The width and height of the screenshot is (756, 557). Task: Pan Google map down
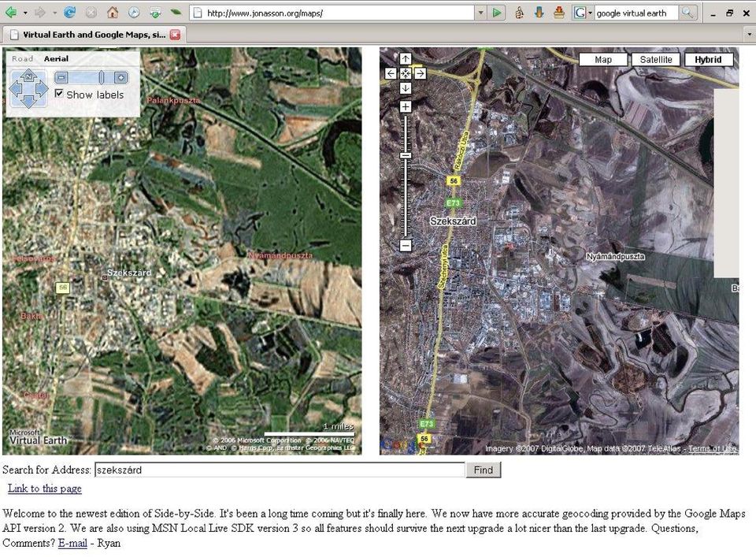pyautogui.click(x=406, y=88)
